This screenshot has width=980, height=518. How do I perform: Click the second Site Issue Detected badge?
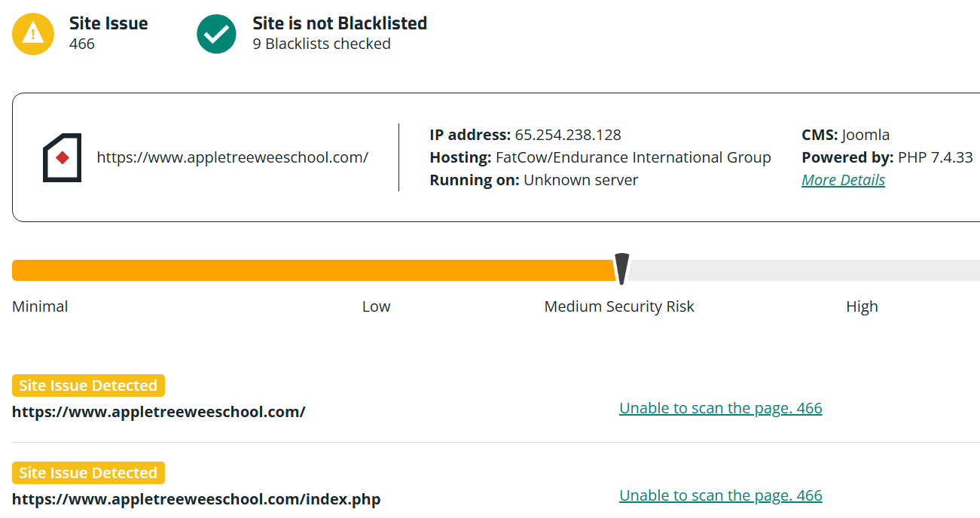point(88,473)
